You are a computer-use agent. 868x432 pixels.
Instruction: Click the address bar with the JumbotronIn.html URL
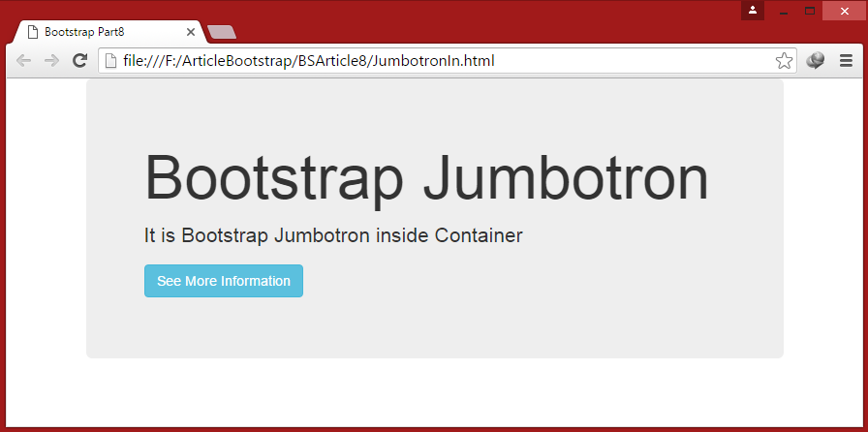click(448, 61)
